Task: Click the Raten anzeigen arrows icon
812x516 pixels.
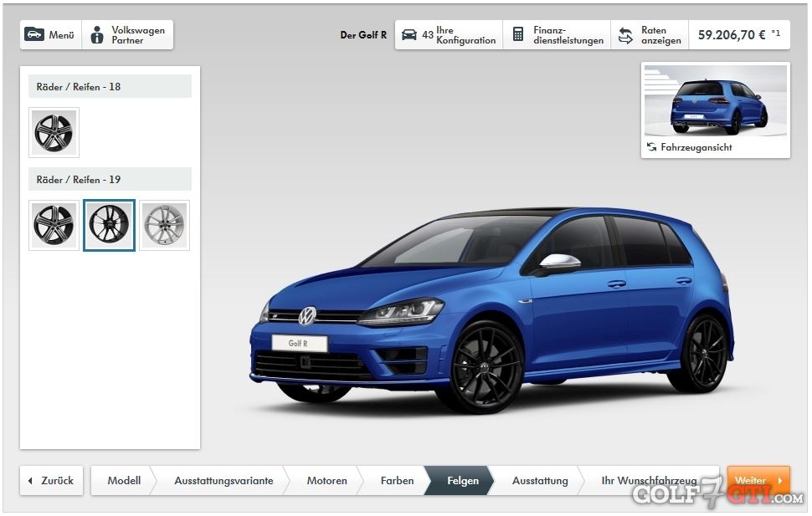Action: (x=625, y=35)
